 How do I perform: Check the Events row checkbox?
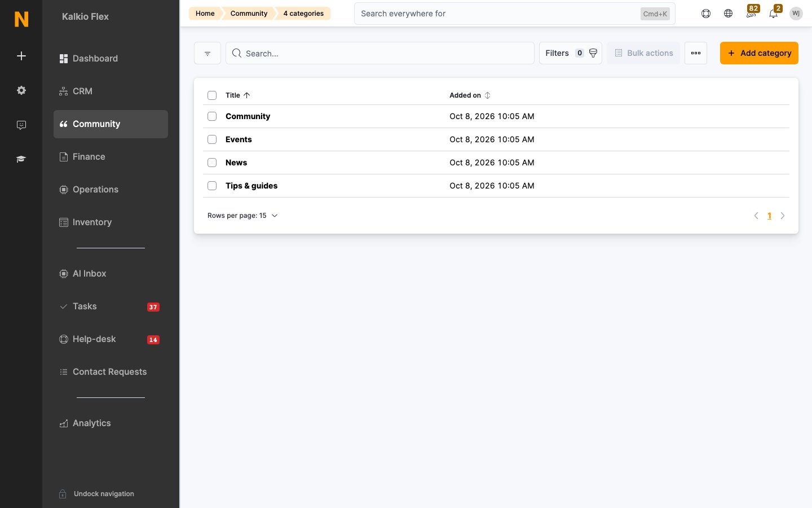pyautogui.click(x=212, y=139)
